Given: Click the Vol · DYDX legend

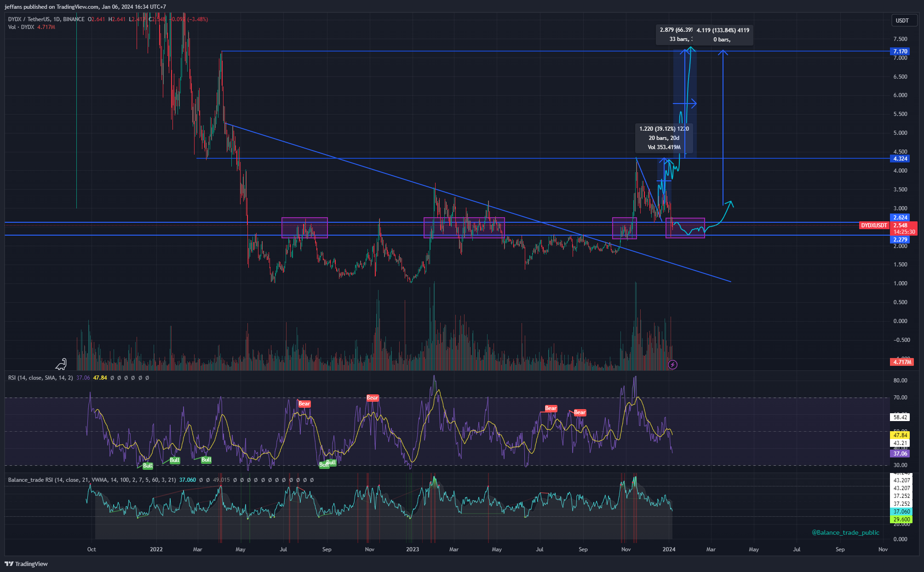Looking at the screenshot, I should click(21, 27).
